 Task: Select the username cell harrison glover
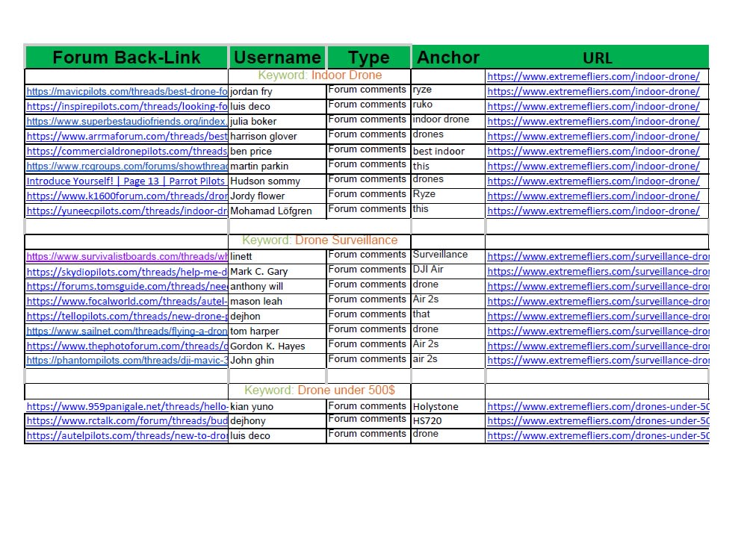point(278,136)
